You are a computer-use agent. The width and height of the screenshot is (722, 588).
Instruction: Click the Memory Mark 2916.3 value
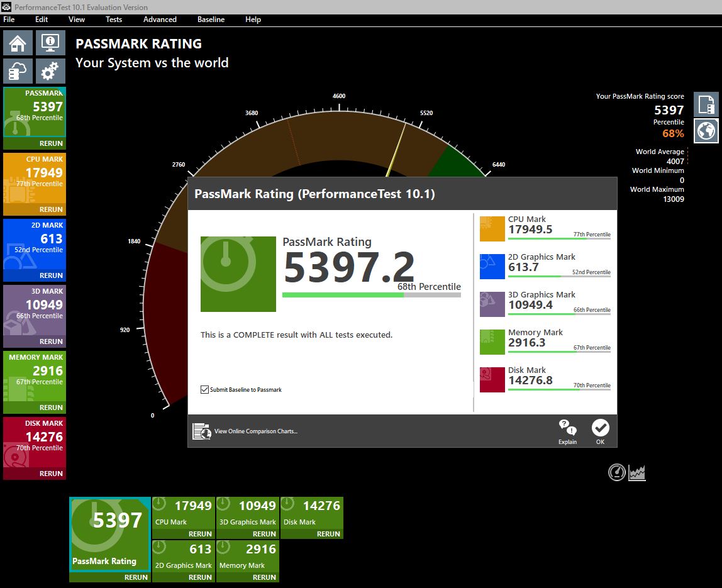[x=527, y=343]
